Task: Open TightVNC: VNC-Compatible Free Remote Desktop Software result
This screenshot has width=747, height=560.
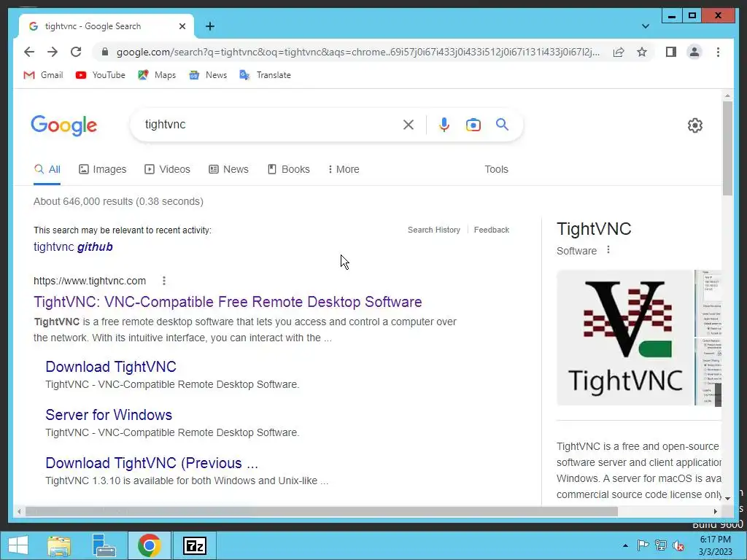Action: (228, 302)
